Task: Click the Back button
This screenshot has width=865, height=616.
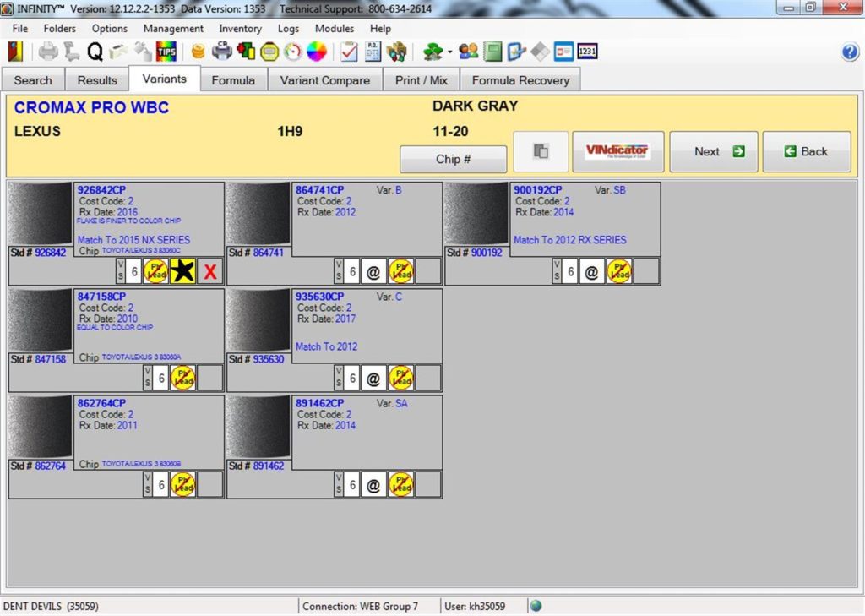Action: [807, 151]
